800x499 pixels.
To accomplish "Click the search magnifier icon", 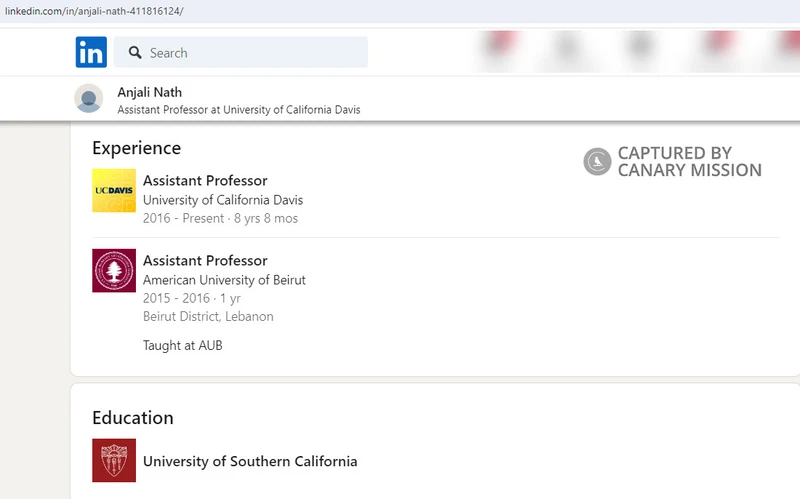I will point(135,53).
